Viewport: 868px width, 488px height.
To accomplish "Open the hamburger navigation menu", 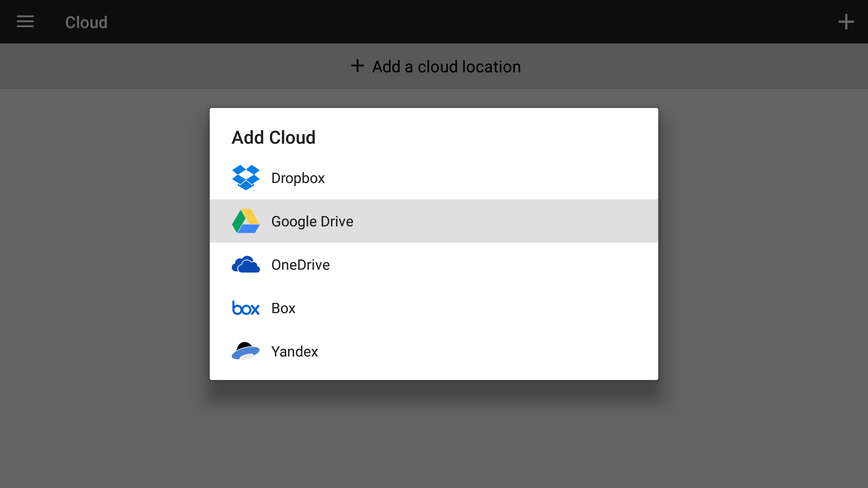I will point(25,22).
